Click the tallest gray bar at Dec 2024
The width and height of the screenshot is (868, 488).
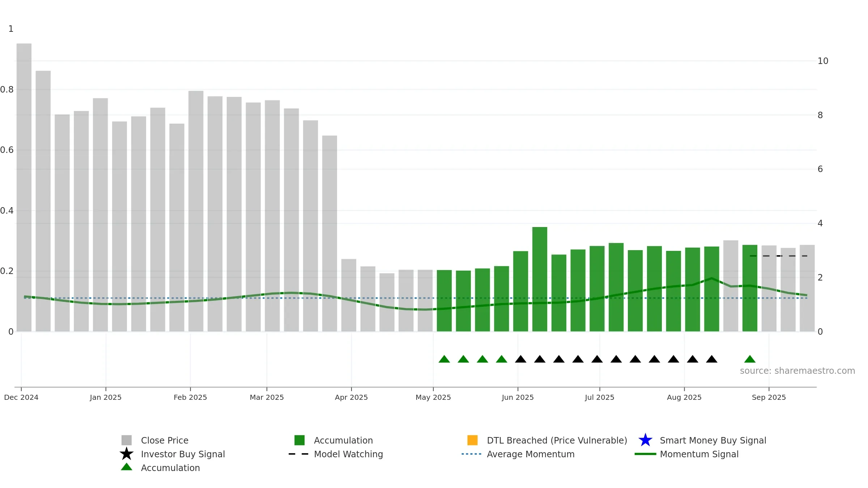[x=24, y=188]
